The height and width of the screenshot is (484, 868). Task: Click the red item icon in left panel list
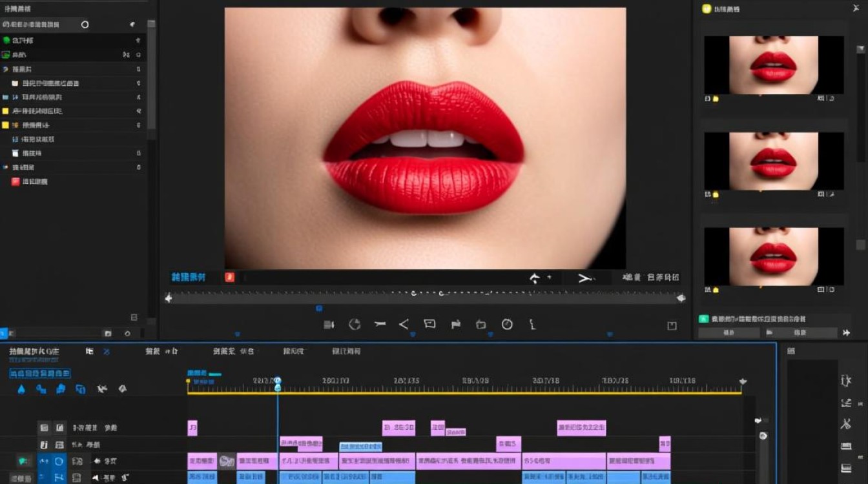15,181
